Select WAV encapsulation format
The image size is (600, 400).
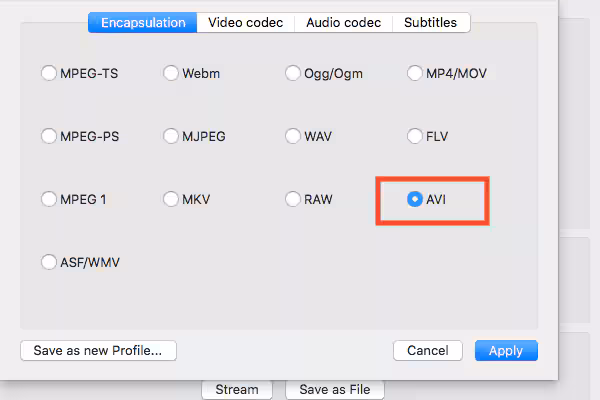coord(293,136)
